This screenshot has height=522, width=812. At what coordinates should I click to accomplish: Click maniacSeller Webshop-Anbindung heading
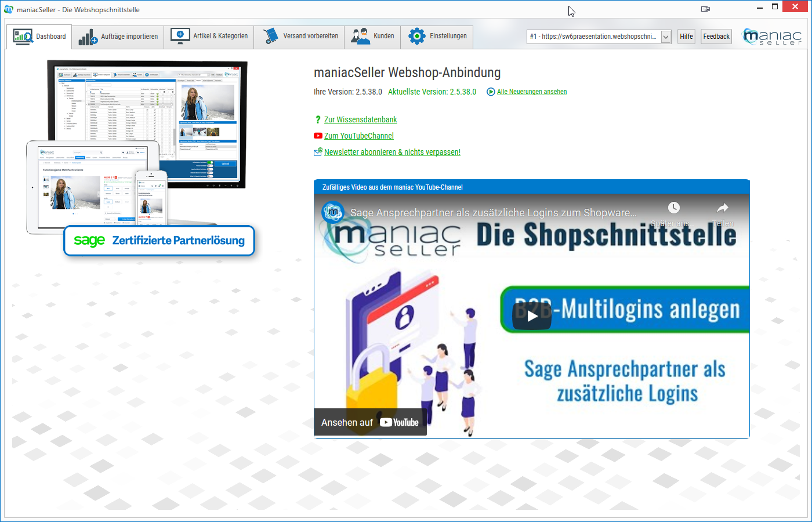(407, 72)
